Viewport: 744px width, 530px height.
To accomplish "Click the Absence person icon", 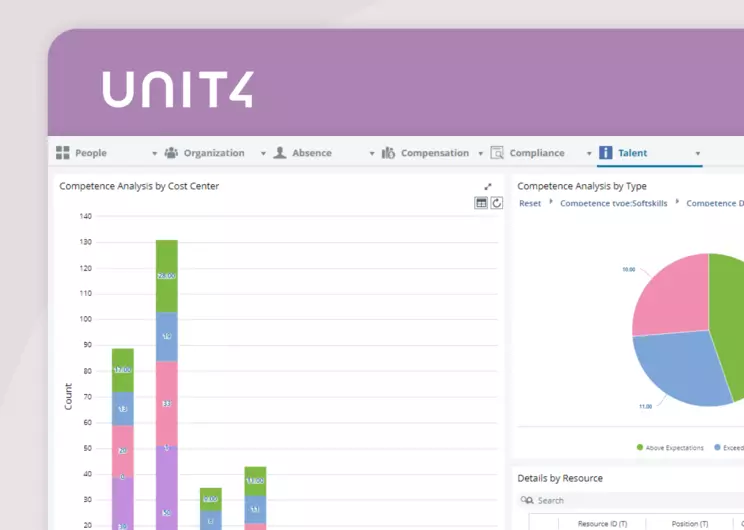I will 280,153.
